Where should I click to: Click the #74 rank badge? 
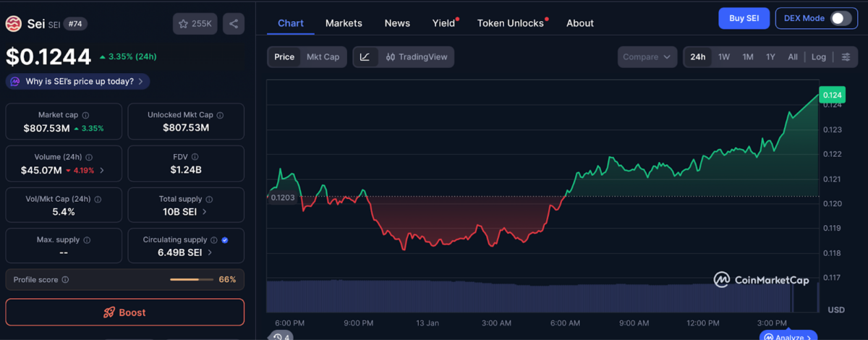[74, 24]
